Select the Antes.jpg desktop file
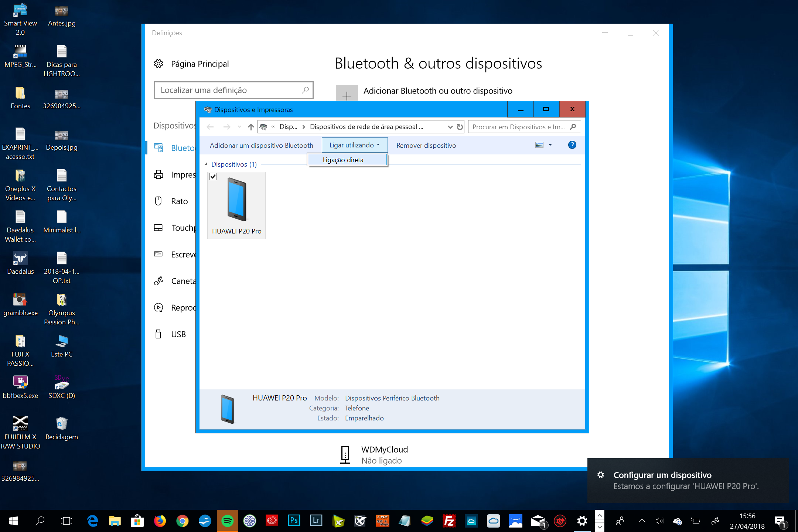This screenshot has width=798, height=532. [x=62, y=16]
